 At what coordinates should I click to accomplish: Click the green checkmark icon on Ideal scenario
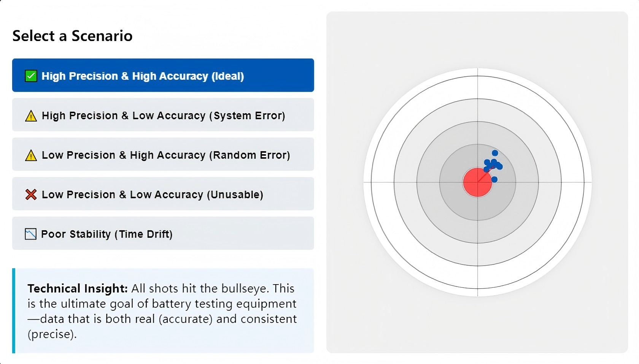[x=31, y=76]
